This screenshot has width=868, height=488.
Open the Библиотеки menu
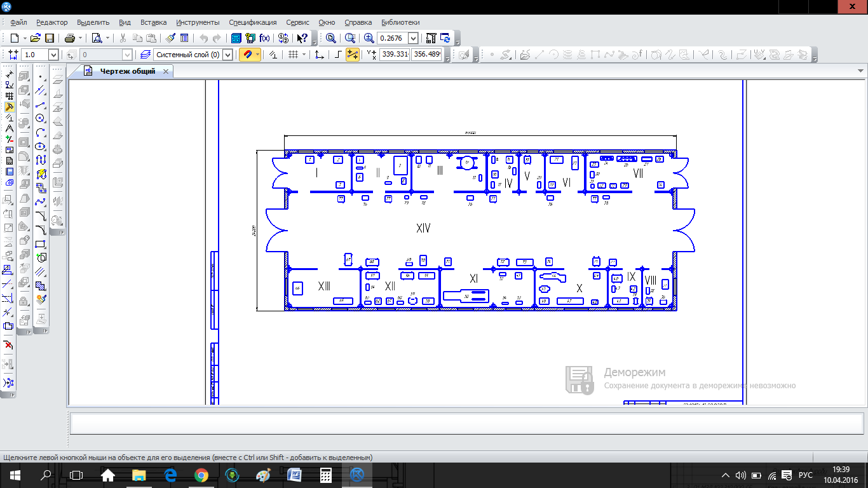pos(400,22)
